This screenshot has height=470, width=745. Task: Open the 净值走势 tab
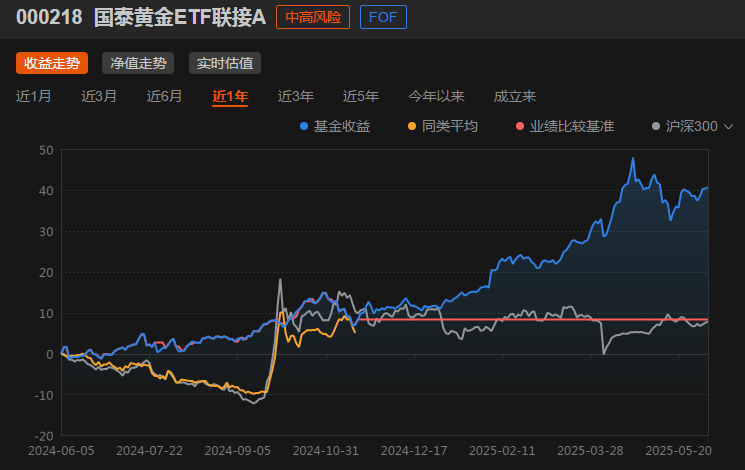[x=138, y=63]
